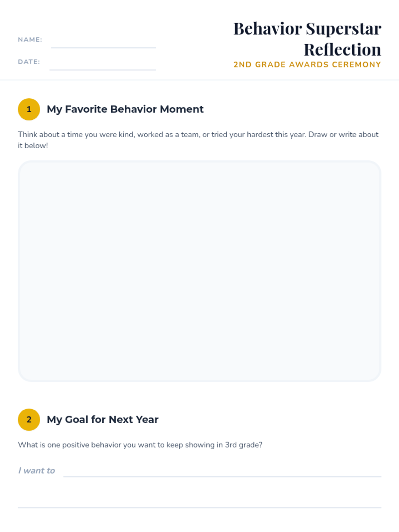399x532 pixels.
Task: Click inside the large drawing box
Action: (199, 271)
